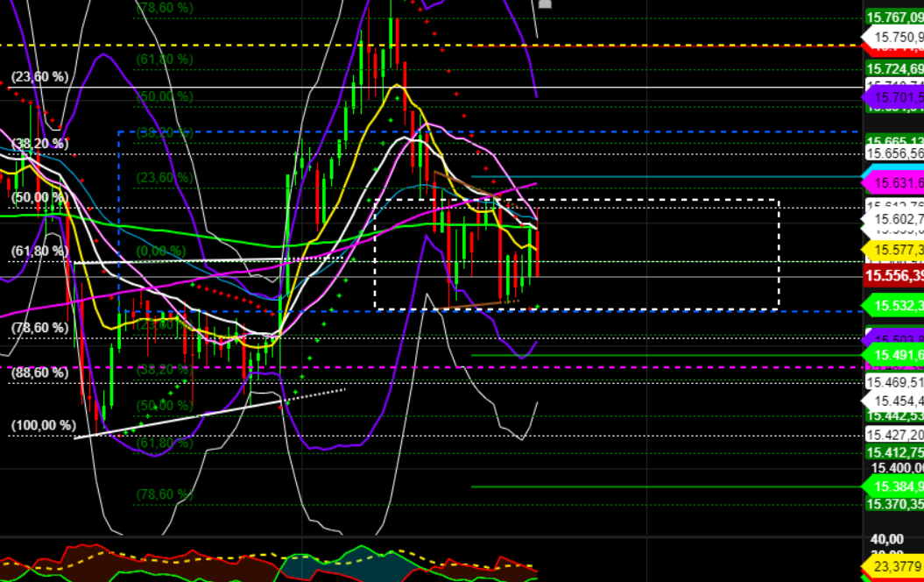Select the green (78,60 %) label near chart bottom
Screen dimensions: 924x582
(165, 494)
